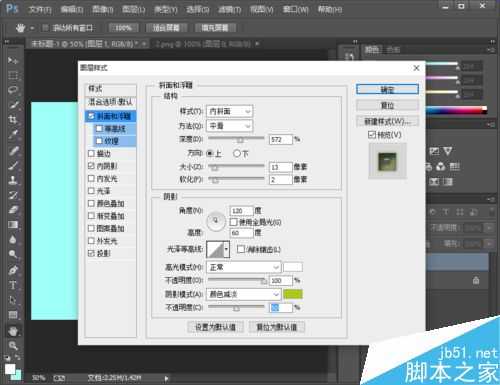
Task: Select the Lasso tool
Action: click(x=13, y=90)
